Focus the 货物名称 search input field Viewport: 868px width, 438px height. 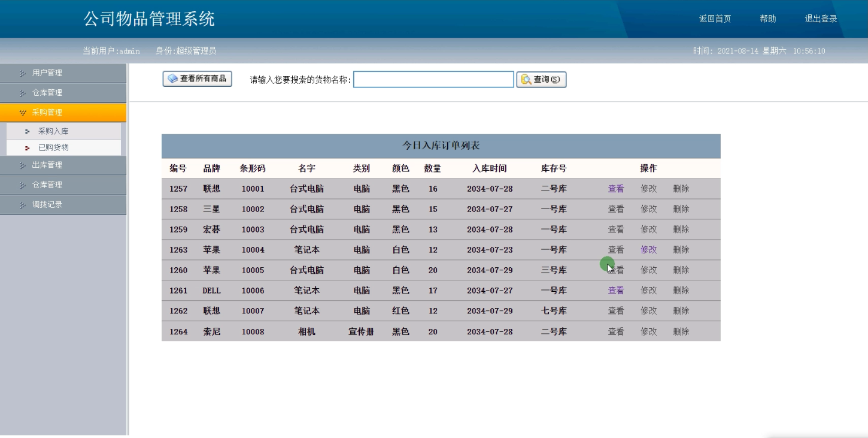433,79
